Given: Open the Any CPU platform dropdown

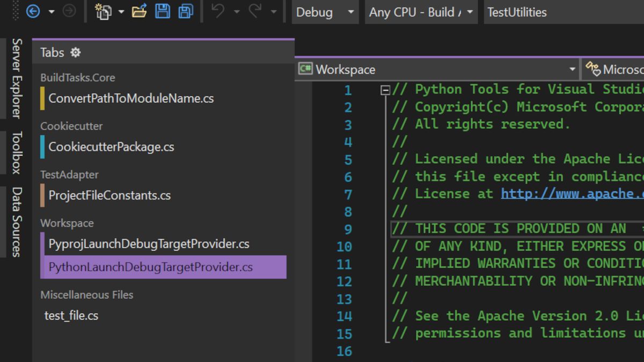Looking at the screenshot, I should pos(421,12).
